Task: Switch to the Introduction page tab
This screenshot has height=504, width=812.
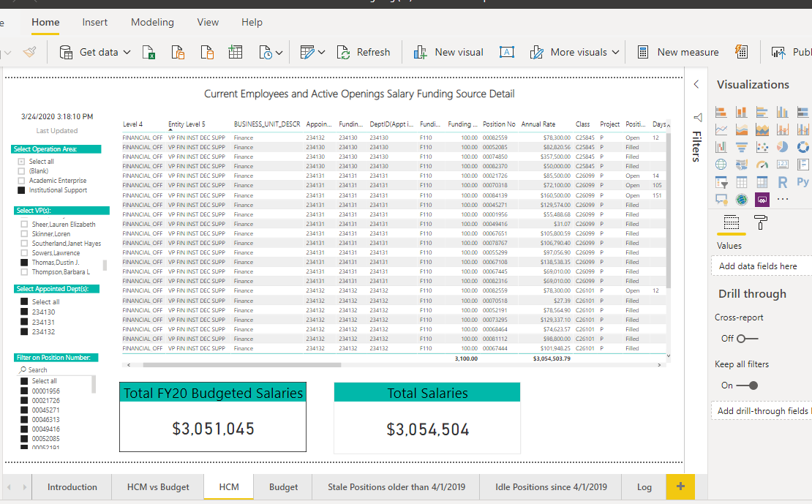Action: [x=72, y=487]
